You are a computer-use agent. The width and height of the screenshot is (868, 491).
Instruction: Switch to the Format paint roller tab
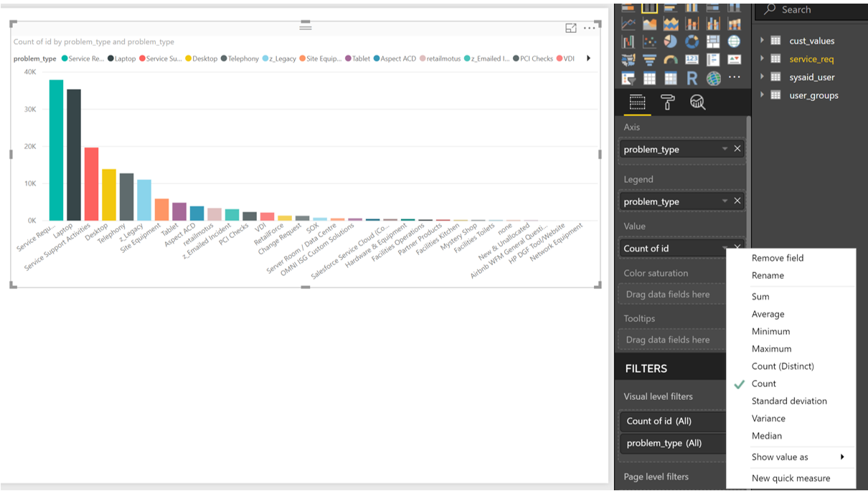coord(667,102)
